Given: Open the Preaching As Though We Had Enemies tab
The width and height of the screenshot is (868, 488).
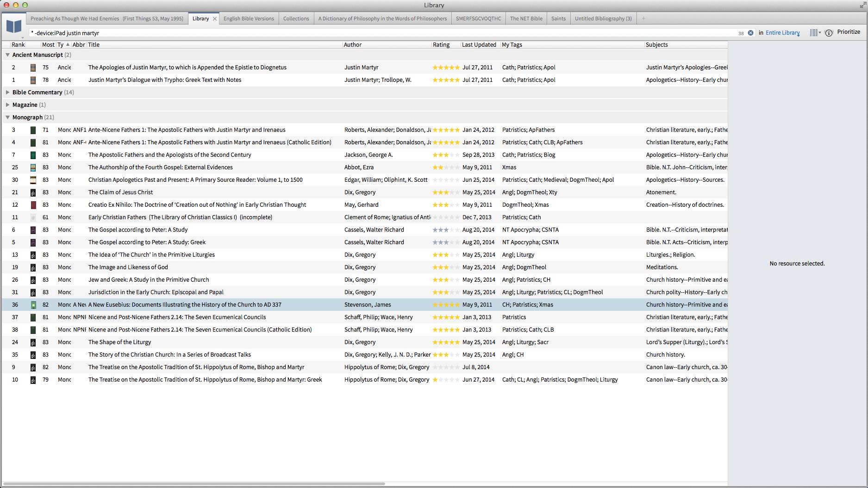Looking at the screenshot, I should point(107,19).
